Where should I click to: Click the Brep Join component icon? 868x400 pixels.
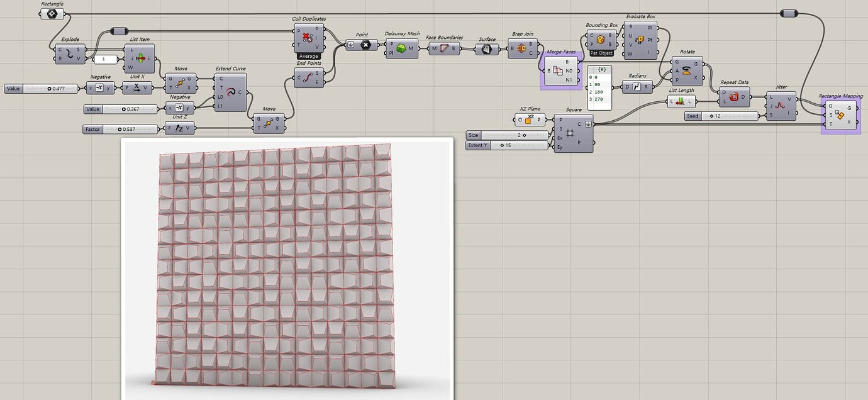point(527,48)
